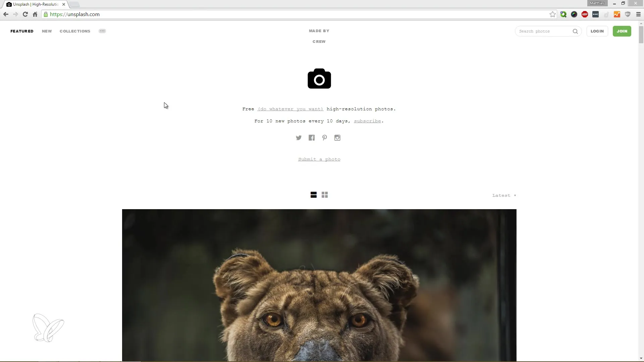This screenshot has height=362, width=644.
Task: Select the Pinterest social icon
Action: tap(324, 137)
